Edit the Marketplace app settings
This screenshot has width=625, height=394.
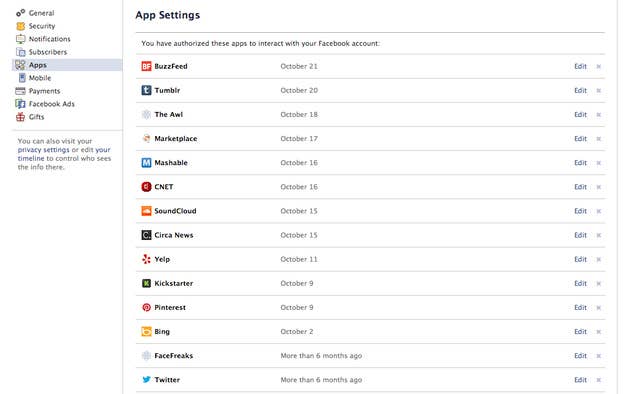pyautogui.click(x=580, y=138)
